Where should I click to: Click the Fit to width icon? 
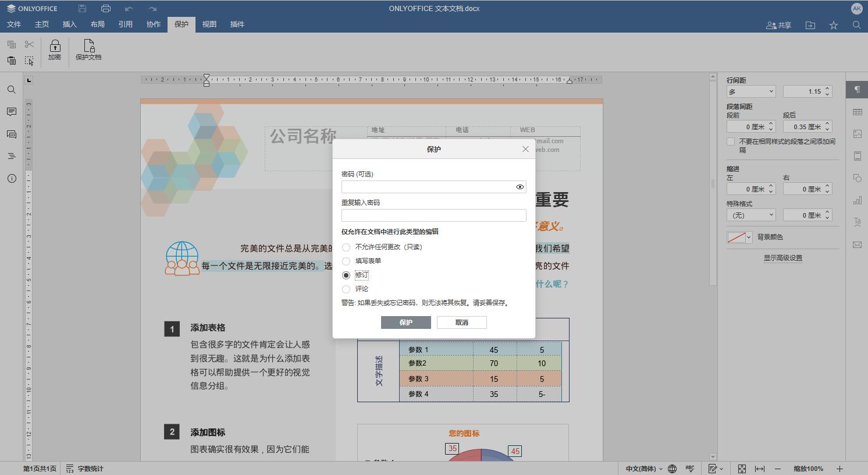click(760, 469)
